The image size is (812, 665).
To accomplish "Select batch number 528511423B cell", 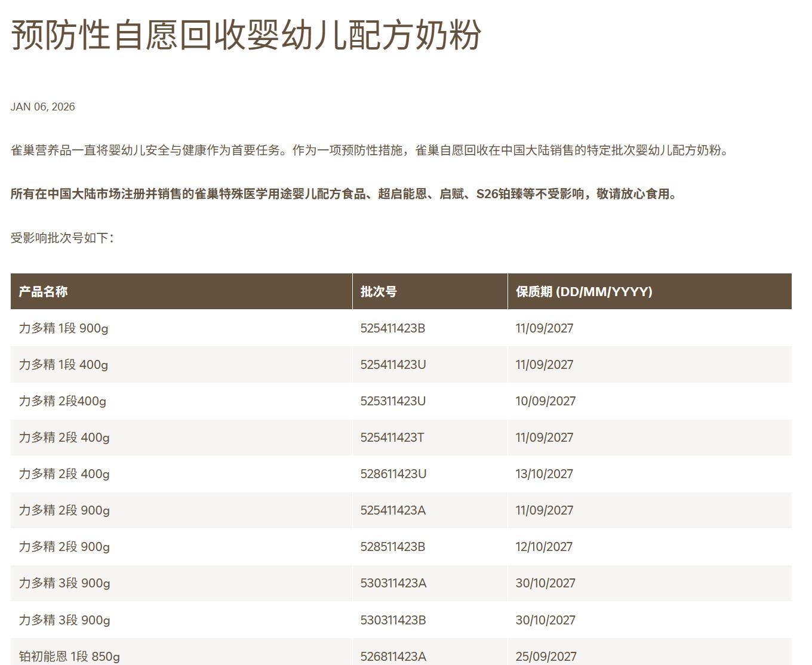I will (x=392, y=547).
